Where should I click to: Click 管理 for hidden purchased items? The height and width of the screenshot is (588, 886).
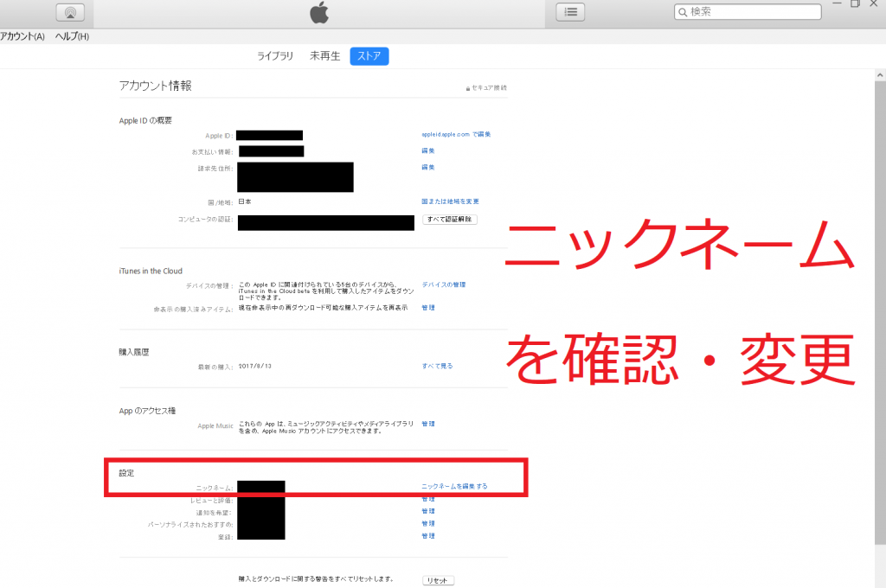pyautogui.click(x=428, y=308)
